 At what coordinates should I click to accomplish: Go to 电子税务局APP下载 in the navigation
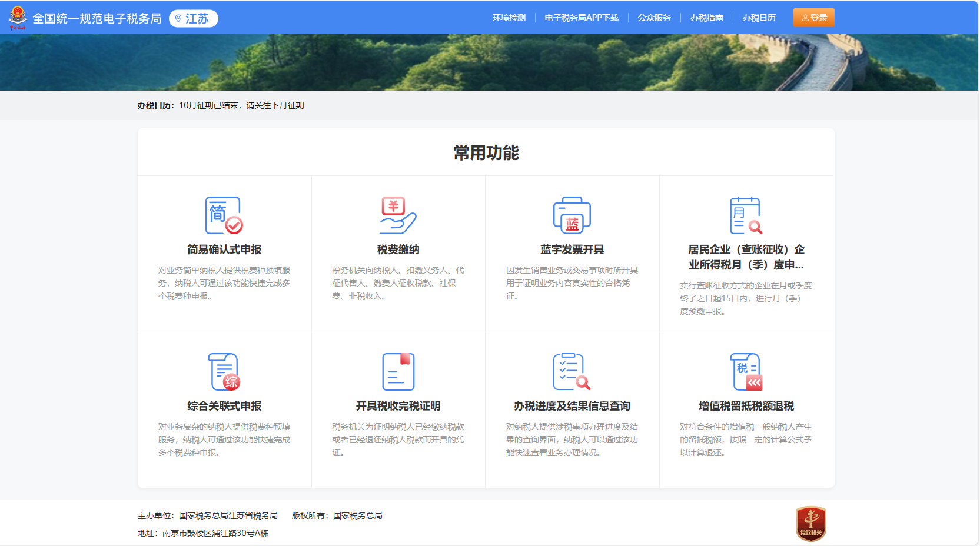[581, 18]
